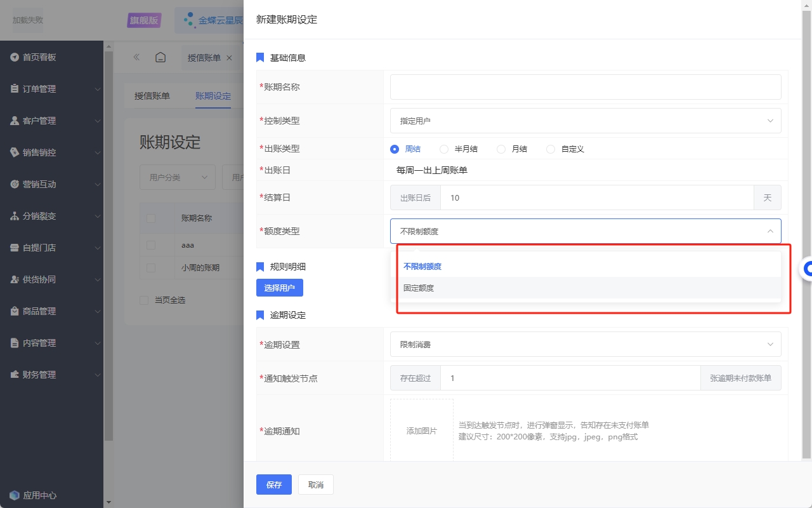This screenshot has width=812, height=508.
Task: Check the checkbox for 小周的账期 row
Action: click(151, 268)
